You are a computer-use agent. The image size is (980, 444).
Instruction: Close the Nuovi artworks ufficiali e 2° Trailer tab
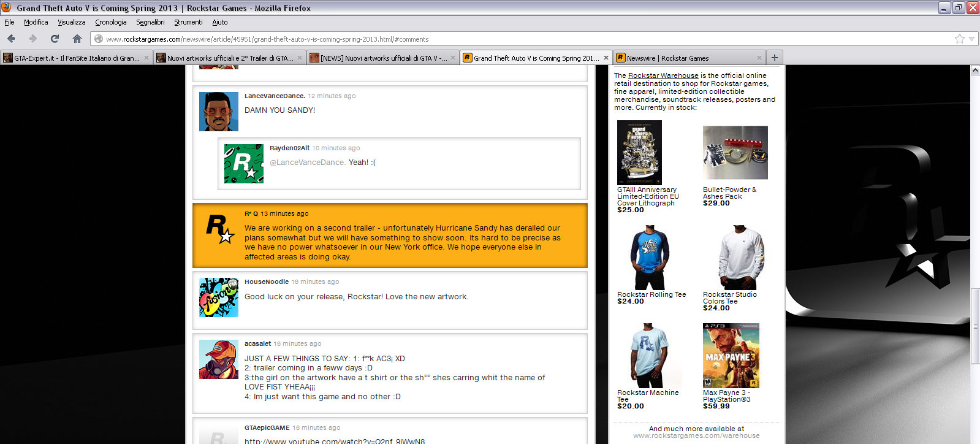(300, 58)
